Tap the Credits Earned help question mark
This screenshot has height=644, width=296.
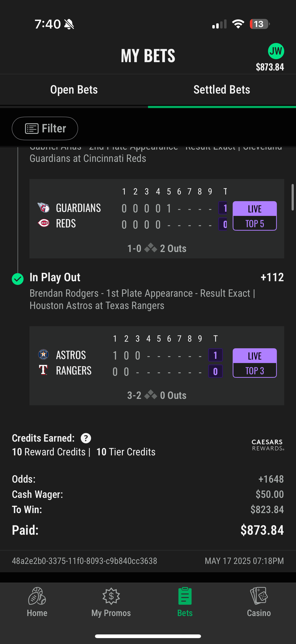(86, 438)
